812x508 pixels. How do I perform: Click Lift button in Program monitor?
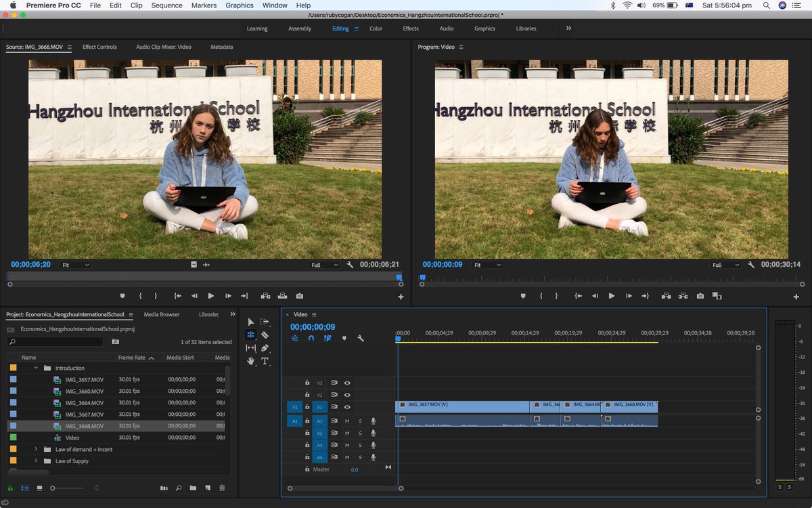667,296
